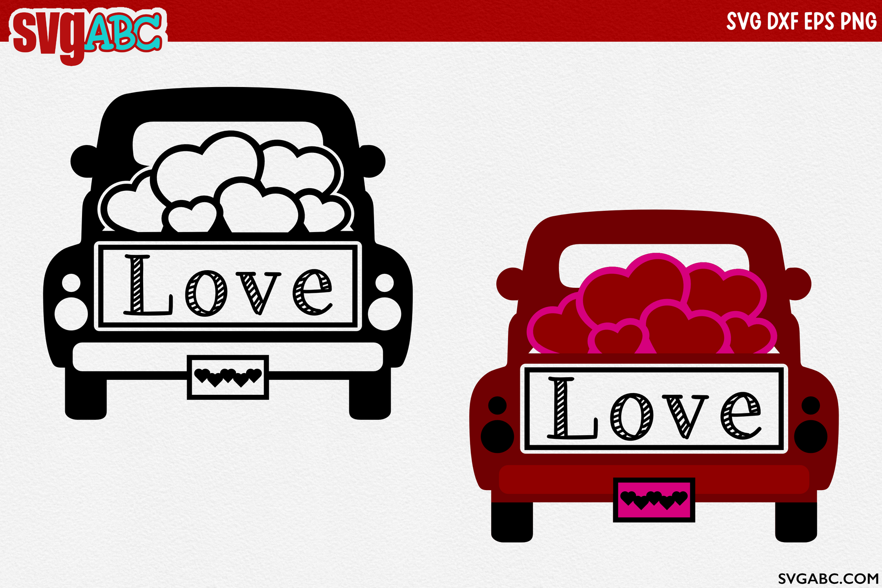
Task: Click the black truck's heart license plate
Action: coord(228,377)
